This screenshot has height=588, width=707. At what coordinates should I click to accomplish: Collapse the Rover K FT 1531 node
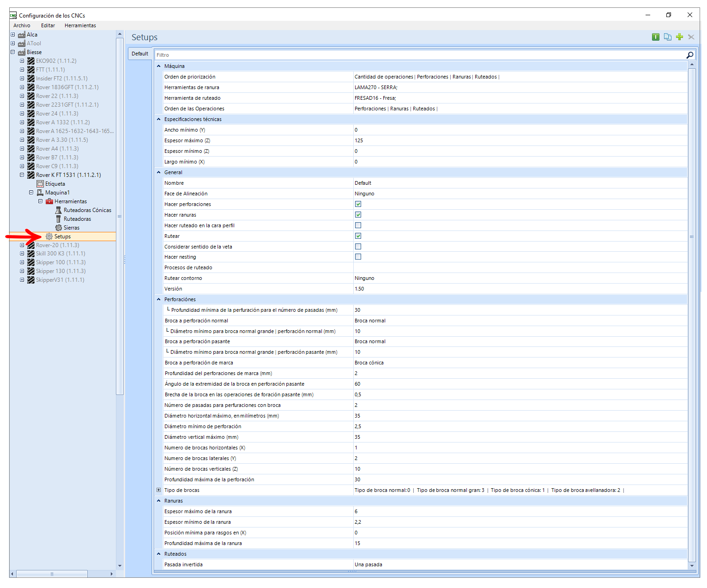(x=22, y=175)
